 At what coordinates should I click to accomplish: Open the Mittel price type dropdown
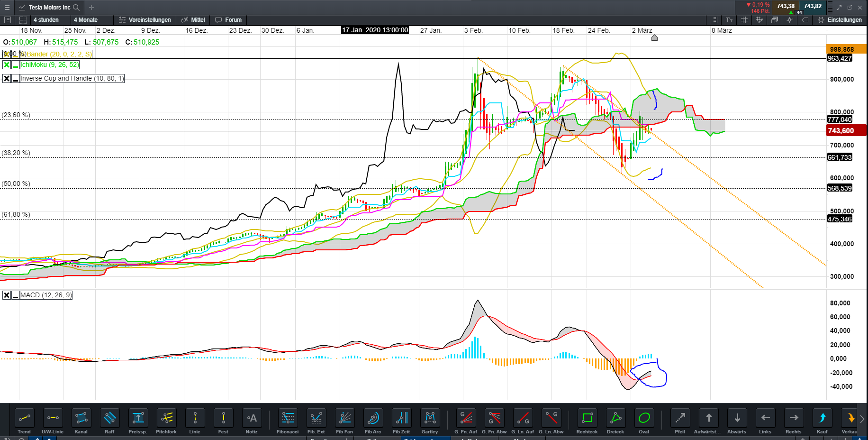[193, 20]
